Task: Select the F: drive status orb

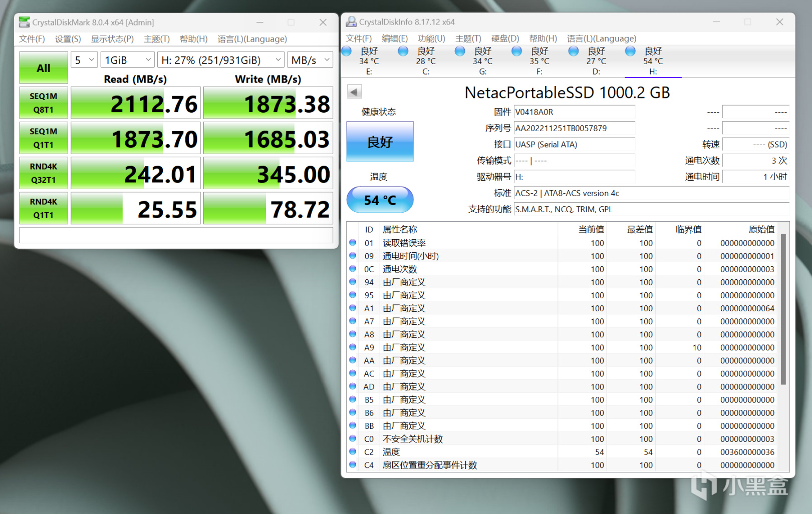Action: click(517, 51)
